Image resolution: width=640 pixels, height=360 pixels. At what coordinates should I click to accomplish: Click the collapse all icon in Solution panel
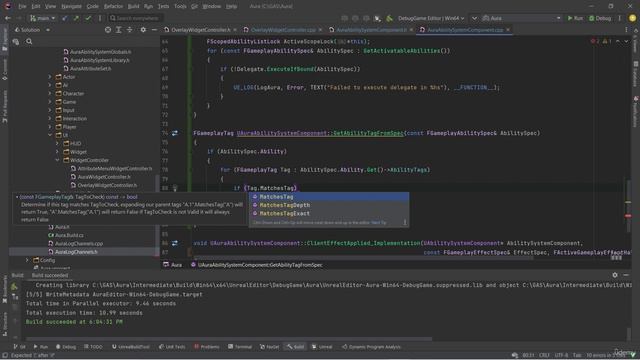click(x=130, y=30)
